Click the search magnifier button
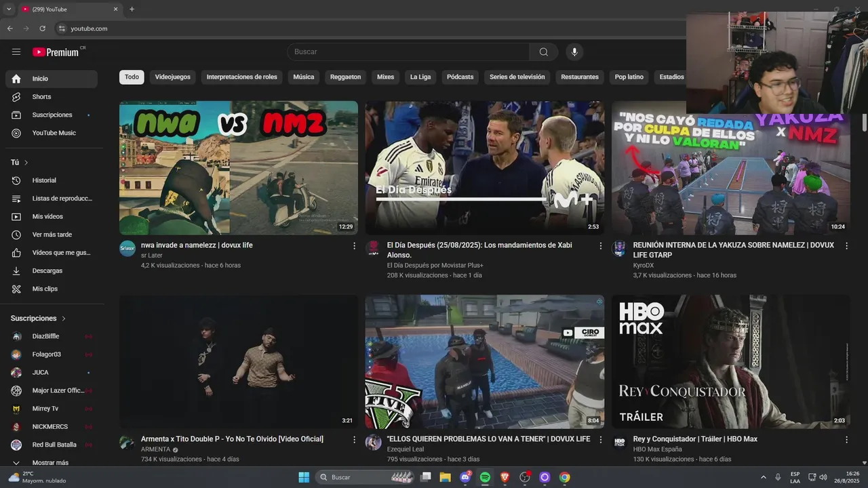This screenshot has height=488, width=868. click(544, 52)
